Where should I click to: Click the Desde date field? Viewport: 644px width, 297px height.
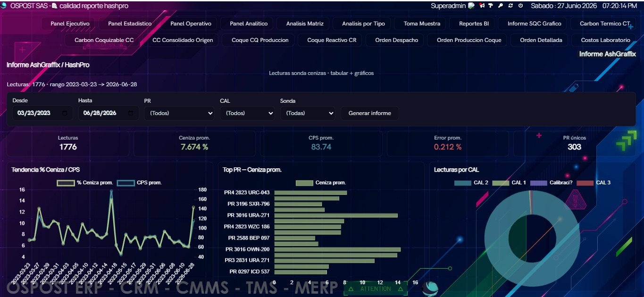coord(42,113)
